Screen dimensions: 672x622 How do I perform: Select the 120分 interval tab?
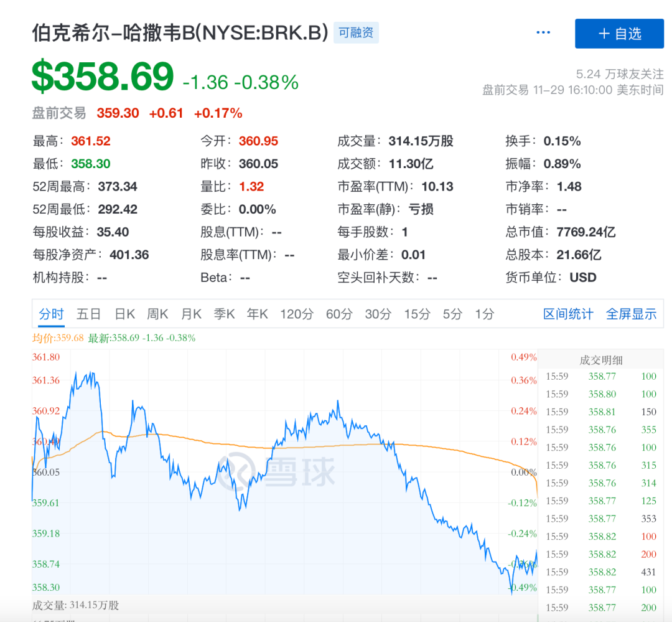(296, 314)
